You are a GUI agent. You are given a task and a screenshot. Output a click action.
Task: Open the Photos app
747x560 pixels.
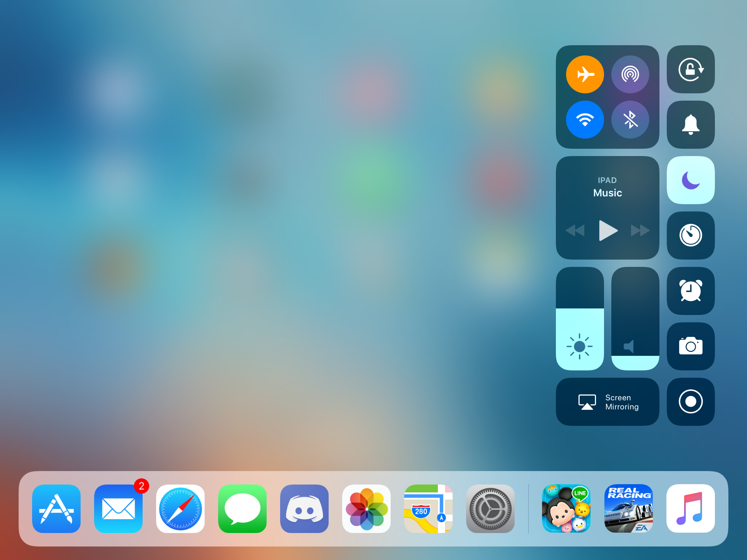point(366,509)
